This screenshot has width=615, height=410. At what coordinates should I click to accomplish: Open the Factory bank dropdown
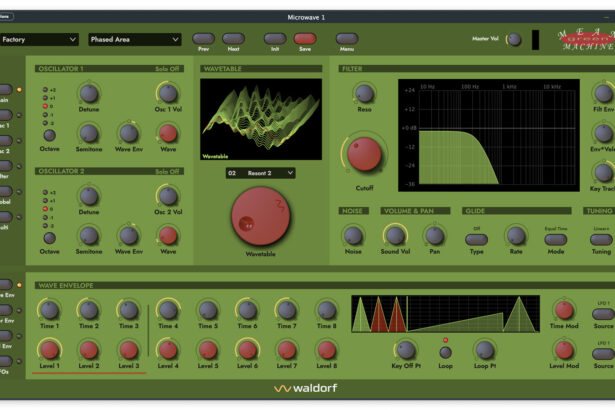[38, 40]
